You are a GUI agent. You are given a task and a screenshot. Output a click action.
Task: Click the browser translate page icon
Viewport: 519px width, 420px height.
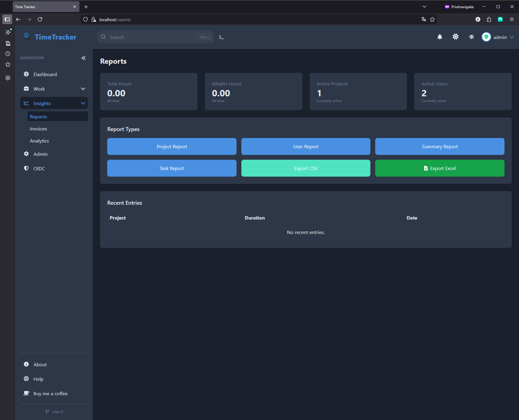[x=424, y=19]
